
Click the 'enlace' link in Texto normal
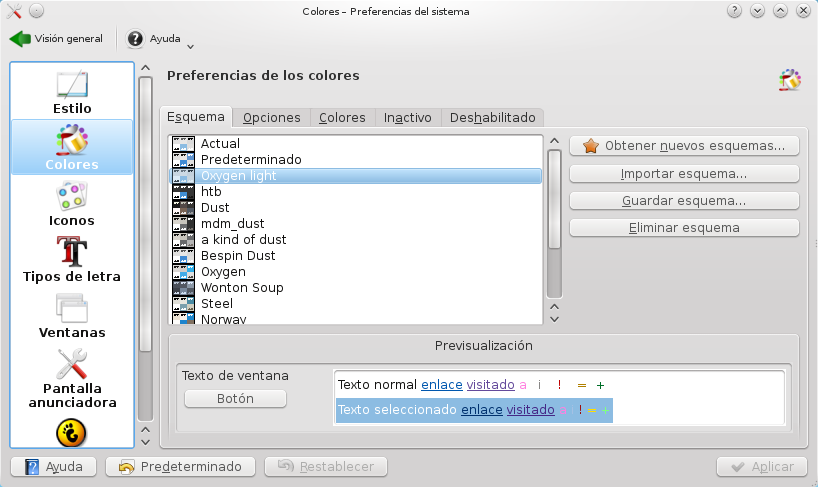[441, 385]
